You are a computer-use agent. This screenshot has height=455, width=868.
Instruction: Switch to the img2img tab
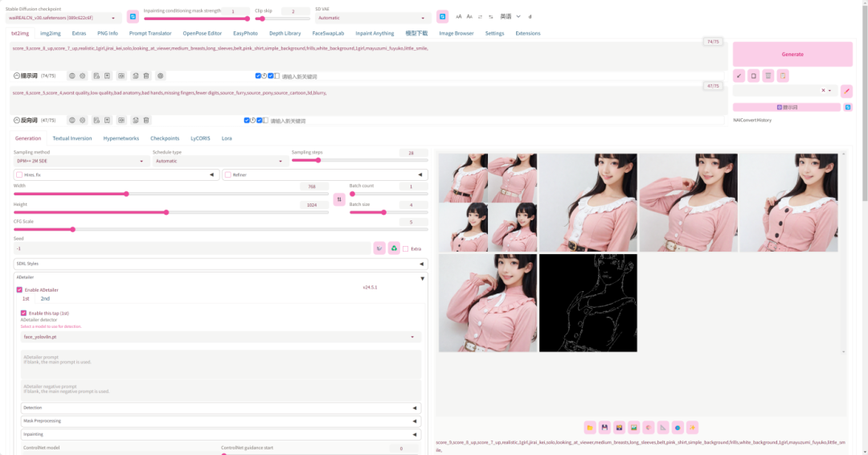[x=51, y=33]
